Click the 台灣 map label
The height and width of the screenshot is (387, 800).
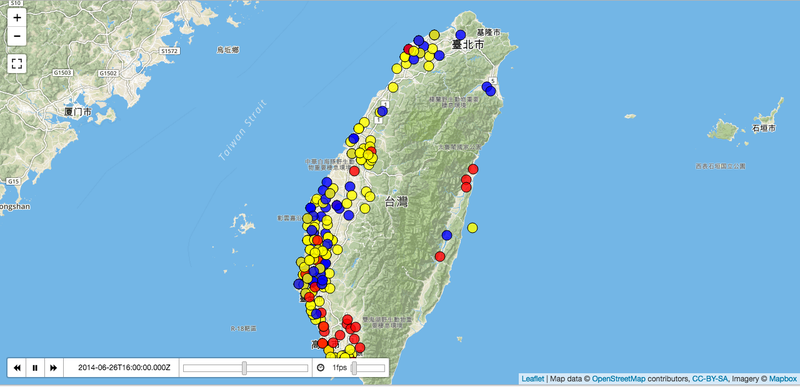(396, 202)
